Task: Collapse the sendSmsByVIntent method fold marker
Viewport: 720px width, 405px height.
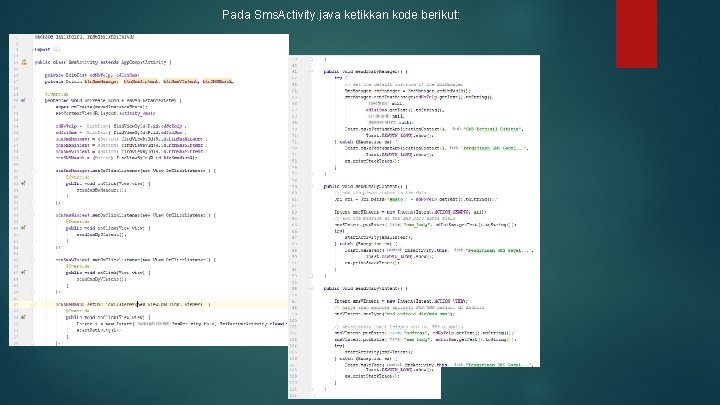Action: click(311, 288)
